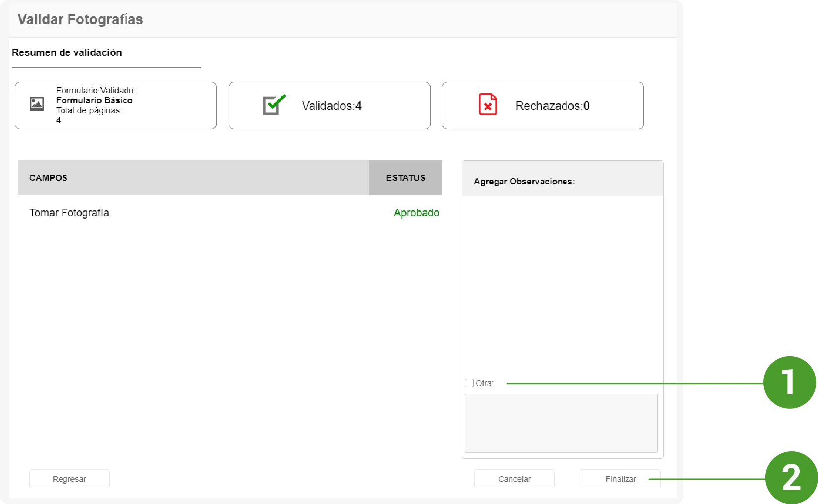Image resolution: width=818 pixels, height=504 pixels.
Task: Click the red Rechazados document icon
Action: tap(488, 104)
